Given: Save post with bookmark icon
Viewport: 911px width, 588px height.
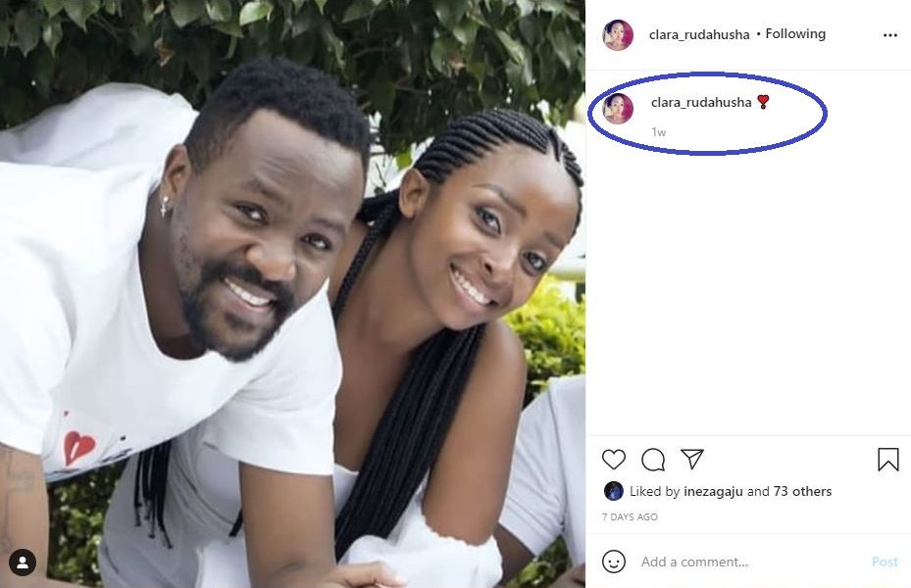Looking at the screenshot, I should pos(887,460).
